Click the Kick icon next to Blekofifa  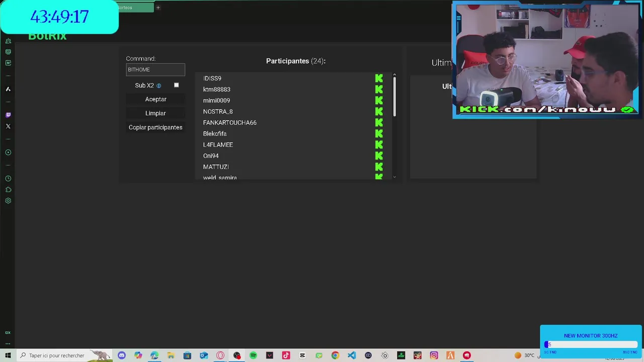coord(379,134)
